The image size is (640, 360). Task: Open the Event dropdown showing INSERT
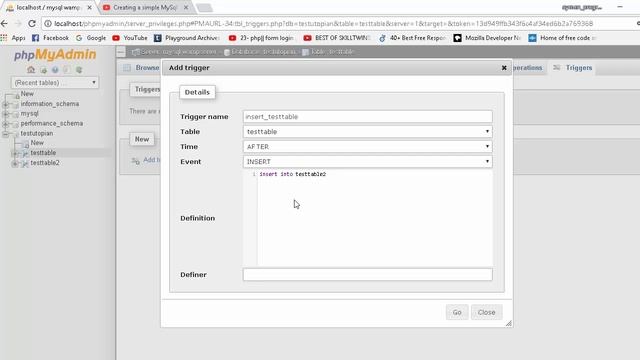coord(367,162)
